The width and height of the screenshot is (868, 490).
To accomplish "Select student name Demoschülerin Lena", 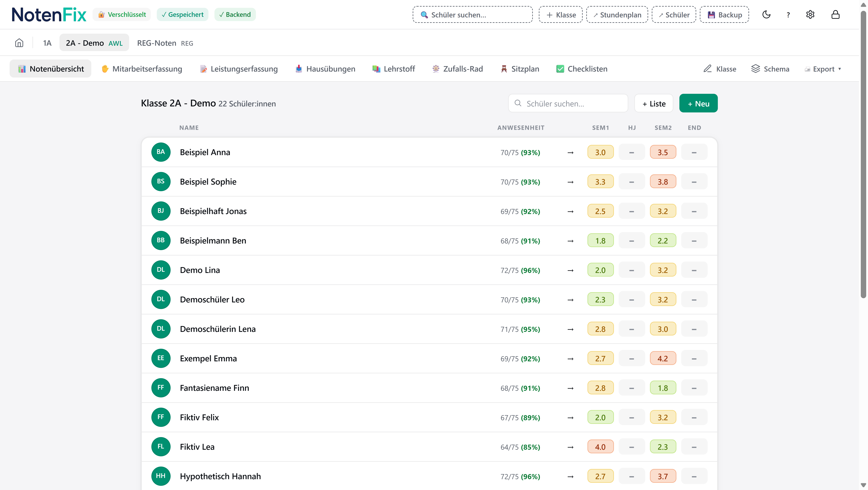I will pos(218,329).
